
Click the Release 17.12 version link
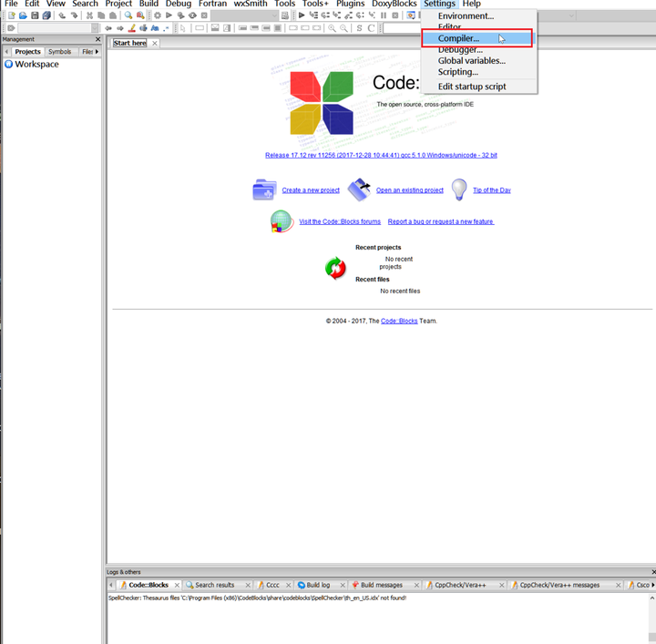tap(381, 155)
